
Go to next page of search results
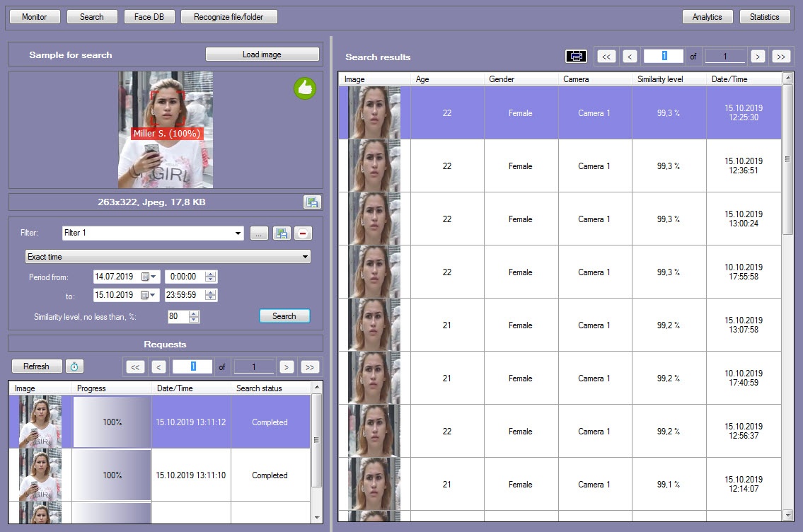[757, 56]
